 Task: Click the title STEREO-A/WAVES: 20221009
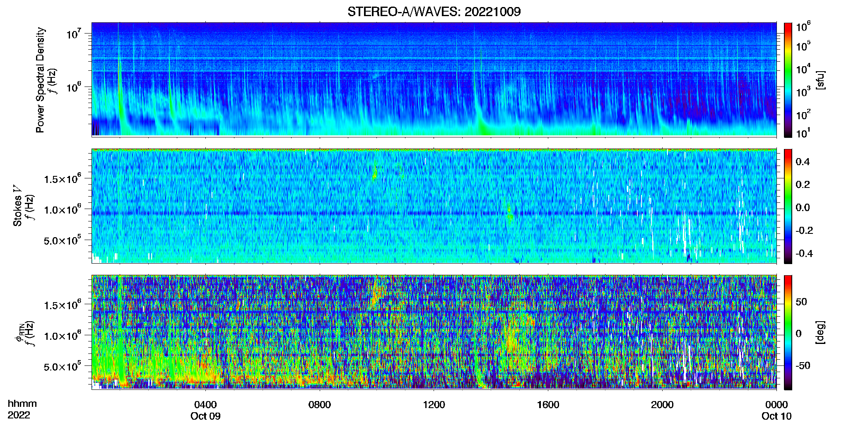click(x=434, y=12)
